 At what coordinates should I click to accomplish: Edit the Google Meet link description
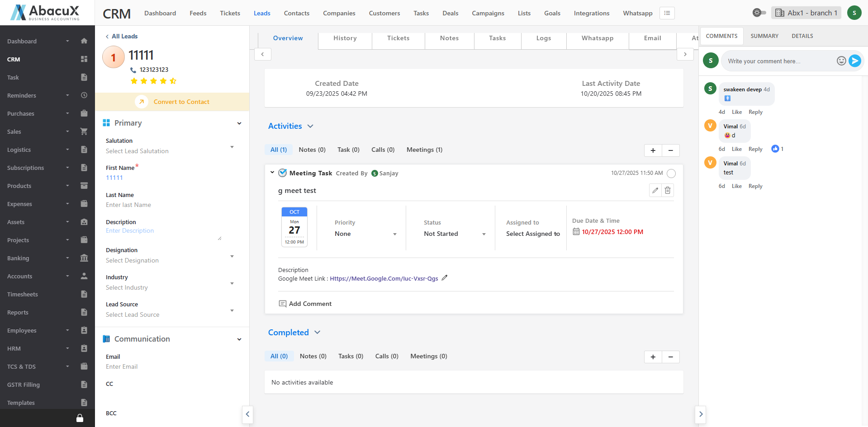click(x=445, y=278)
